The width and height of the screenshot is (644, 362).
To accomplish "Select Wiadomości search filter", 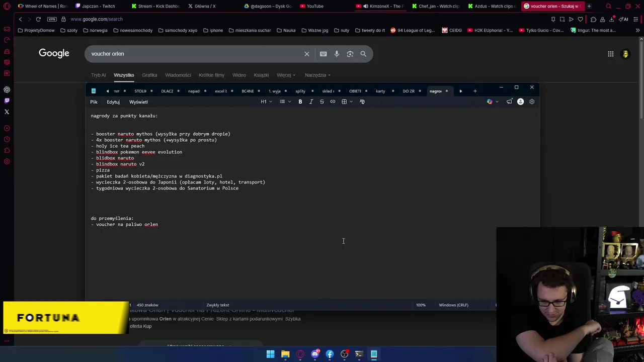I will [178, 75].
